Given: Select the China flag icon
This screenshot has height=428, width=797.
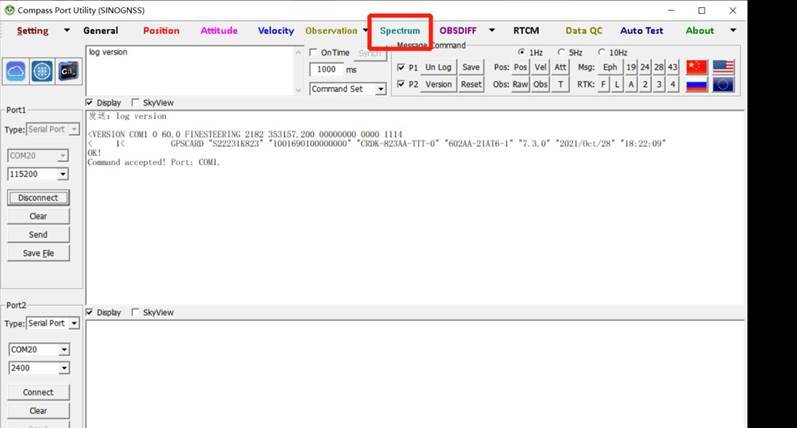Looking at the screenshot, I should point(696,67).
